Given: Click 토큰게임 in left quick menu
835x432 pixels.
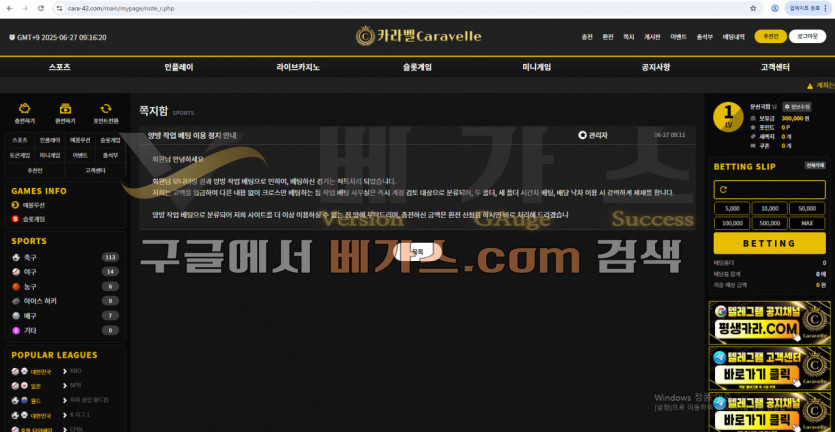Looking at the screenshot, I should [x=20, y=156].
